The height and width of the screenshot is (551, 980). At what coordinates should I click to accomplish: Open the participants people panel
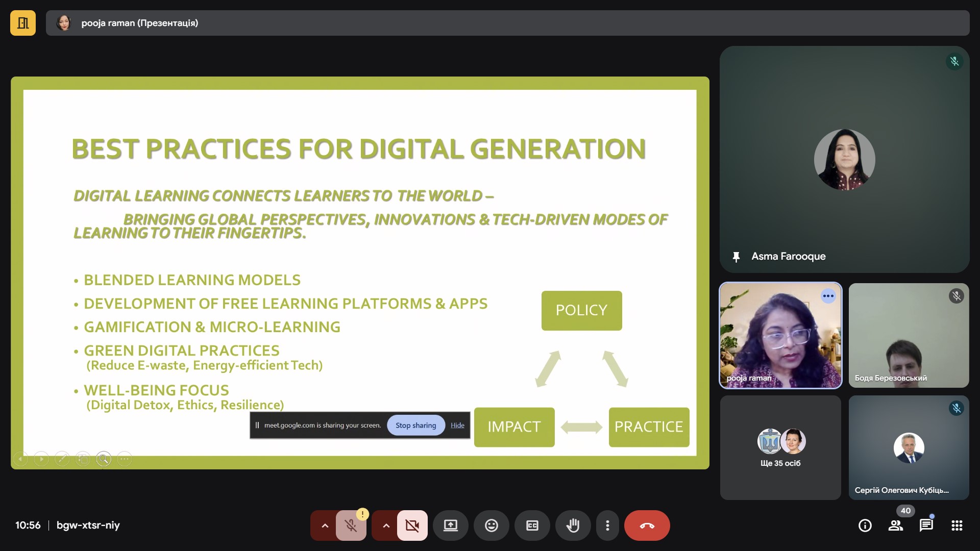pos(895,525)
